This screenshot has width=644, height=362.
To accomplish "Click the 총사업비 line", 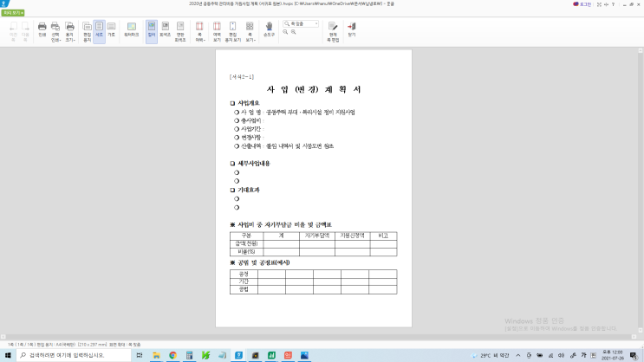I will click(251, 120).
